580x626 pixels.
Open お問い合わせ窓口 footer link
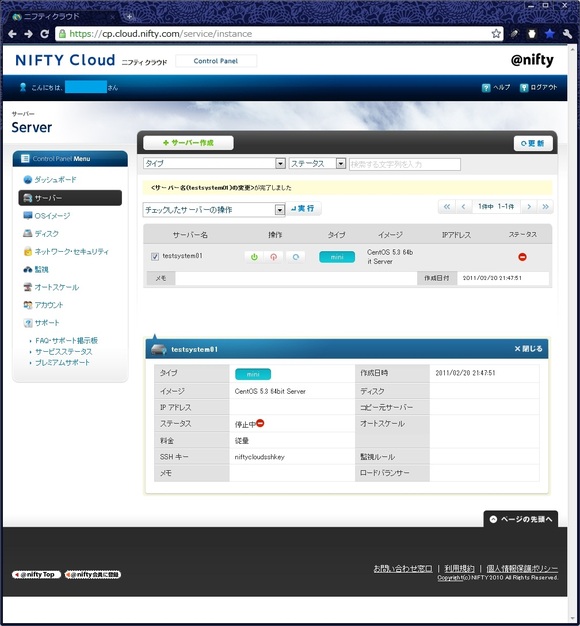(403, 569)
